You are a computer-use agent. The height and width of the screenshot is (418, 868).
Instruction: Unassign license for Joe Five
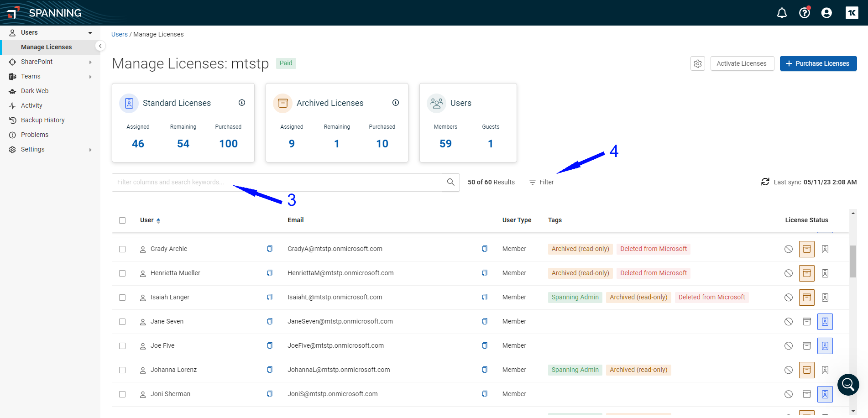(x=788, y=346)
